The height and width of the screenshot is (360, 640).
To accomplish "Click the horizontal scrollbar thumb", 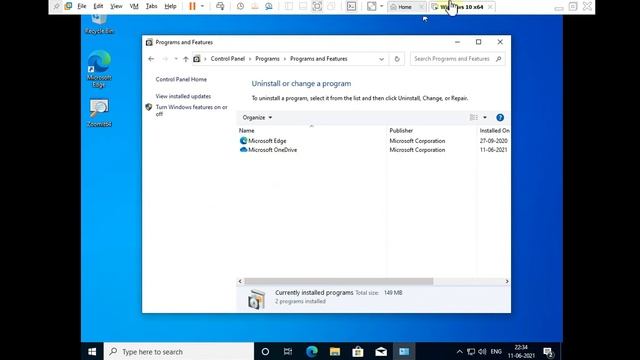I will (339, 281).
